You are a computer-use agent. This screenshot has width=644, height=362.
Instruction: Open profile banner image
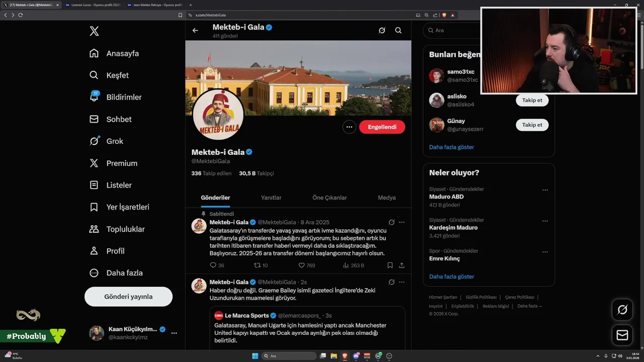[298, 78]
